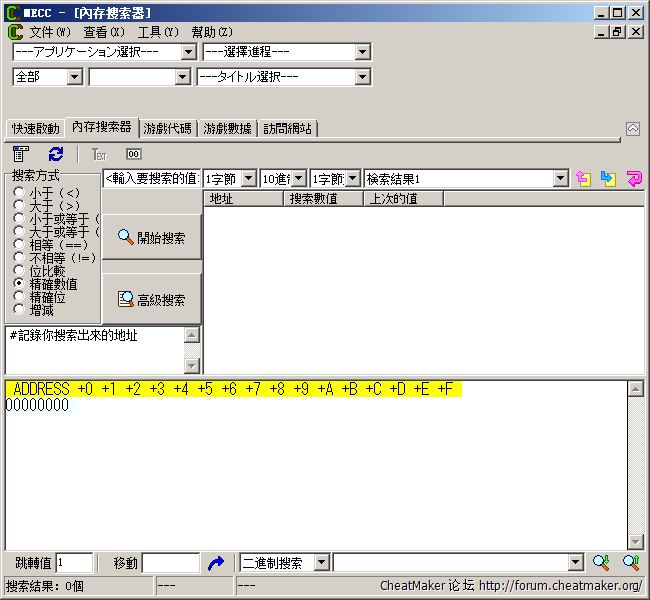Select the 小于 (<) radio option
650x600 pixels.
pos(20,192)
